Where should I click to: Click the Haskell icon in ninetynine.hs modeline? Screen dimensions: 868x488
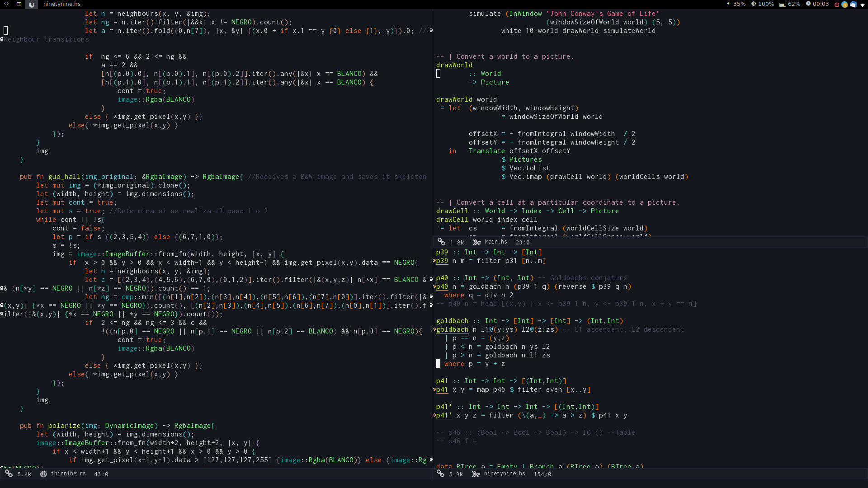tap(476, 474)
